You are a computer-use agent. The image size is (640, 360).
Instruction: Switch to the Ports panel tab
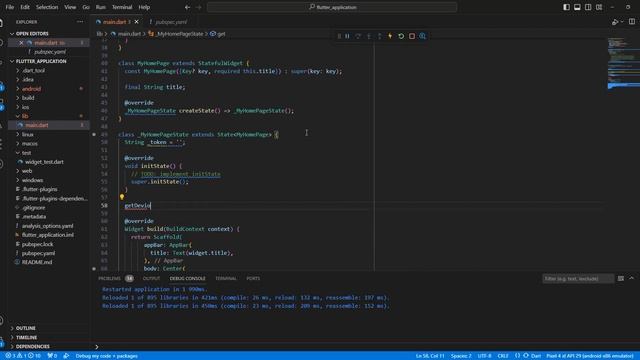253,278
